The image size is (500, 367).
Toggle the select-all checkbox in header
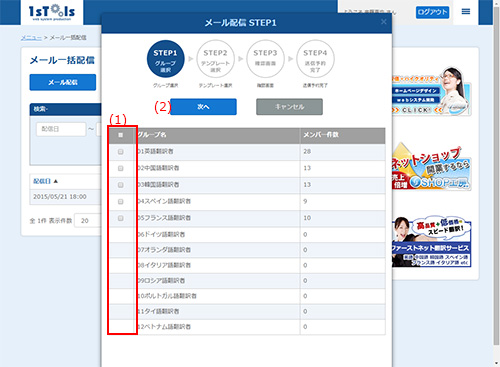(121, 135)
